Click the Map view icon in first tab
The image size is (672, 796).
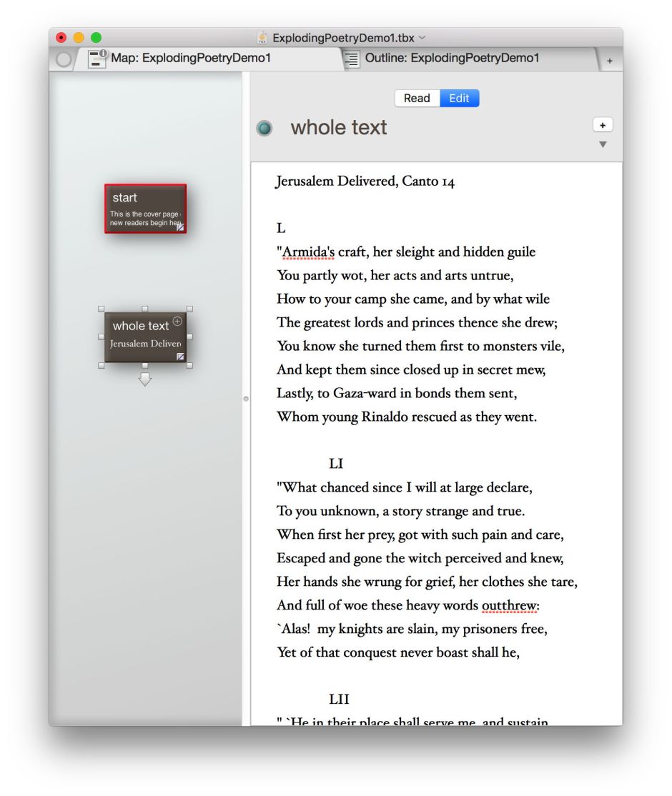[x=97, y=59]
